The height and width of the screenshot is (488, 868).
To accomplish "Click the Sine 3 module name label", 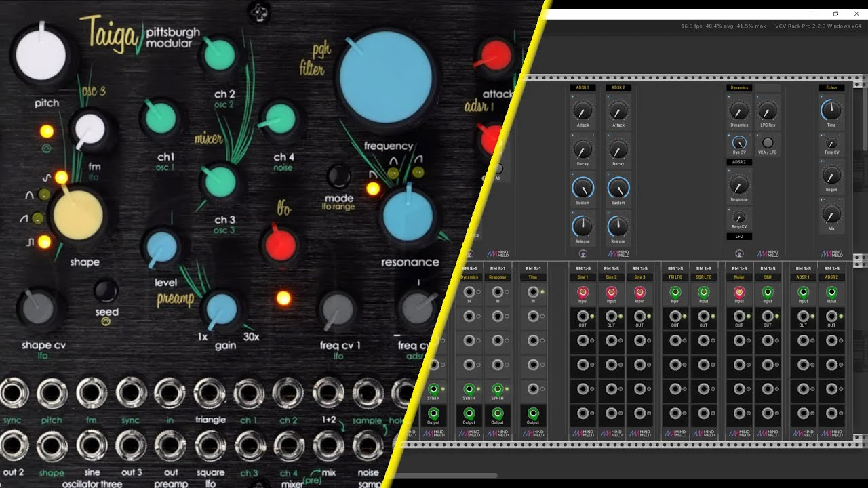I will pyautogui.click(x=639, y=277).
